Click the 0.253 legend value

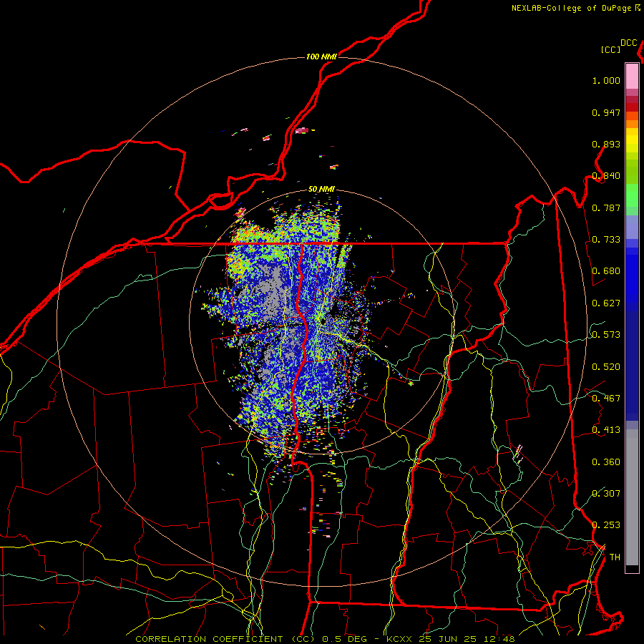pos(606,525)
